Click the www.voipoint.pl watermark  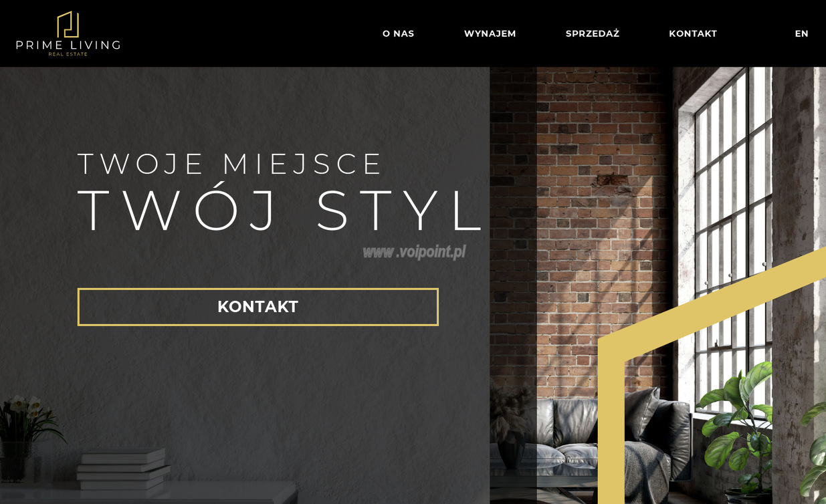click(x=414, y=252)
